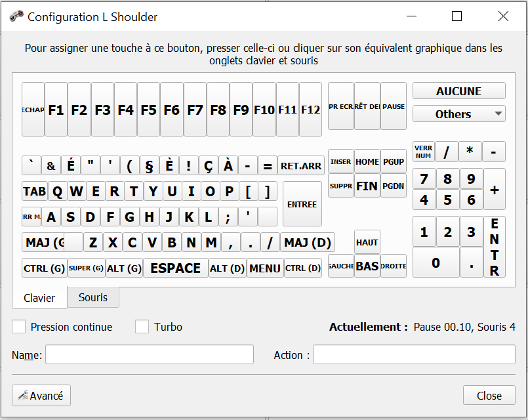Screen dimensions: 528x420
Task: Click into the Action input field
Action: [x=413, y=355]
